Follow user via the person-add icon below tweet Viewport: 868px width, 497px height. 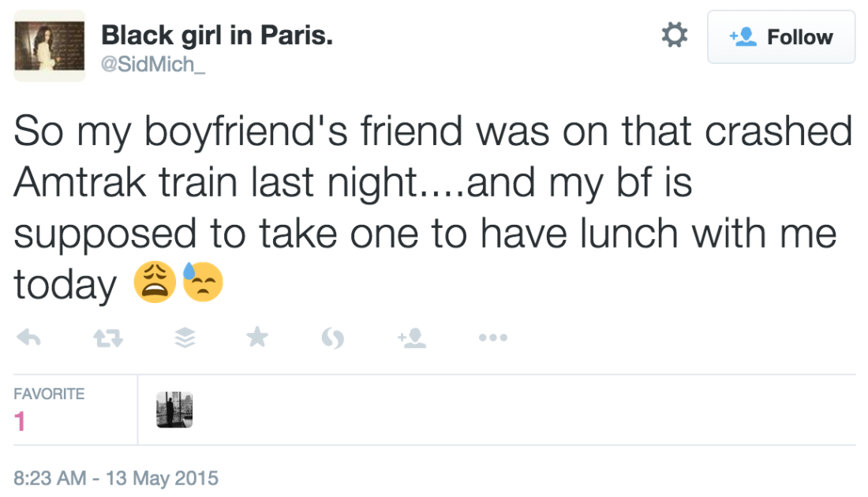tap(410, 337)
